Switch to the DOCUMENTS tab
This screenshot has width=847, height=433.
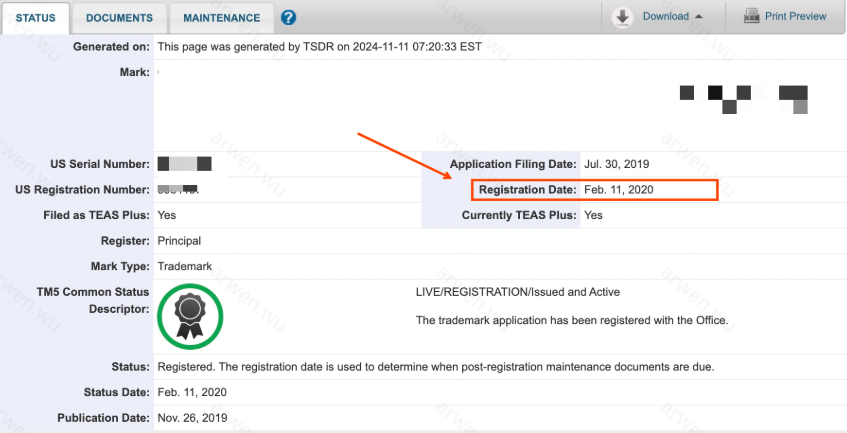pos(119,18)
